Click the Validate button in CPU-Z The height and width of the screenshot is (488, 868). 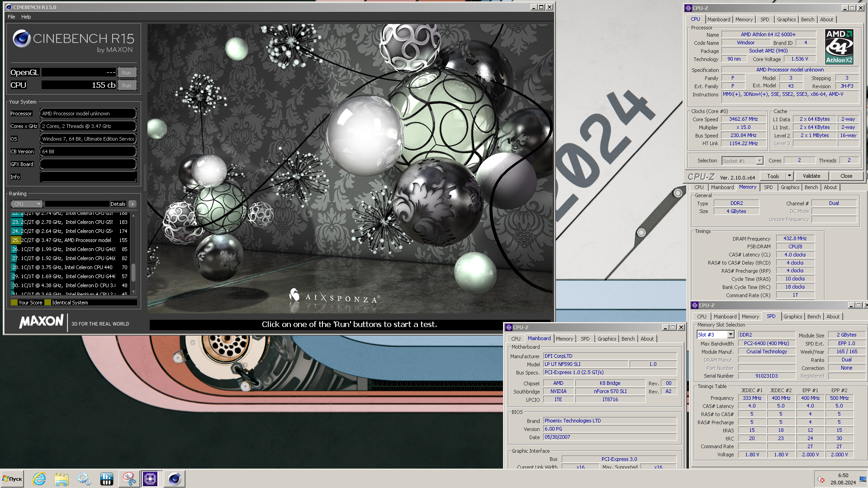(811, 176)
